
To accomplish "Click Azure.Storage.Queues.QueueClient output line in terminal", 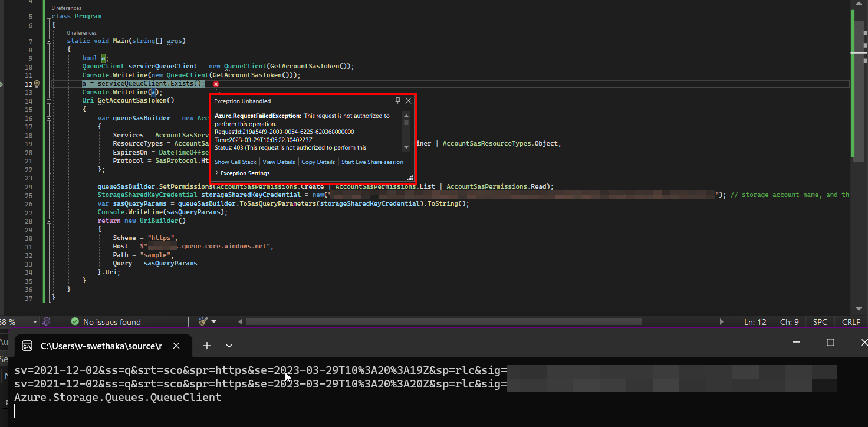I will pyautogui.click(x=117, y=398).
